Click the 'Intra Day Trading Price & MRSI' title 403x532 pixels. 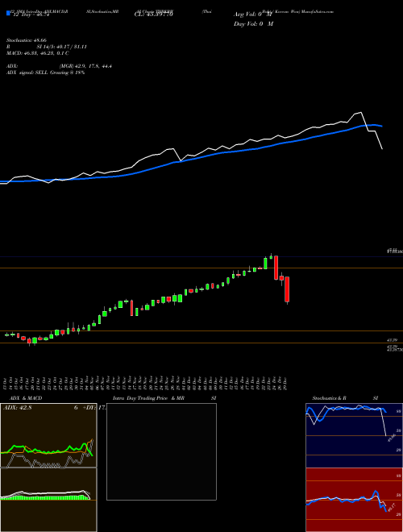click(x=164, y=398)
